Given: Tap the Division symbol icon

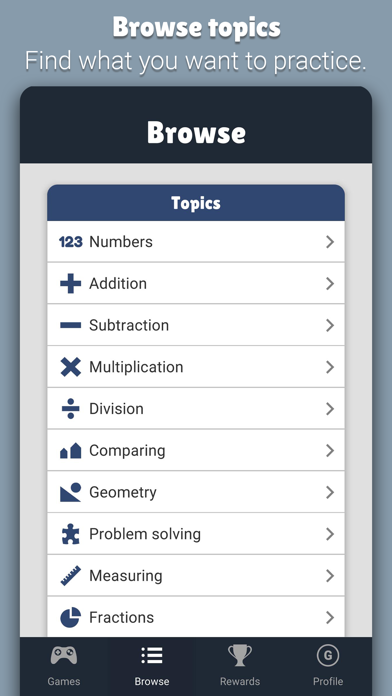Looking at the screenshot, I should pyautogui.click(x=71, y=409).
